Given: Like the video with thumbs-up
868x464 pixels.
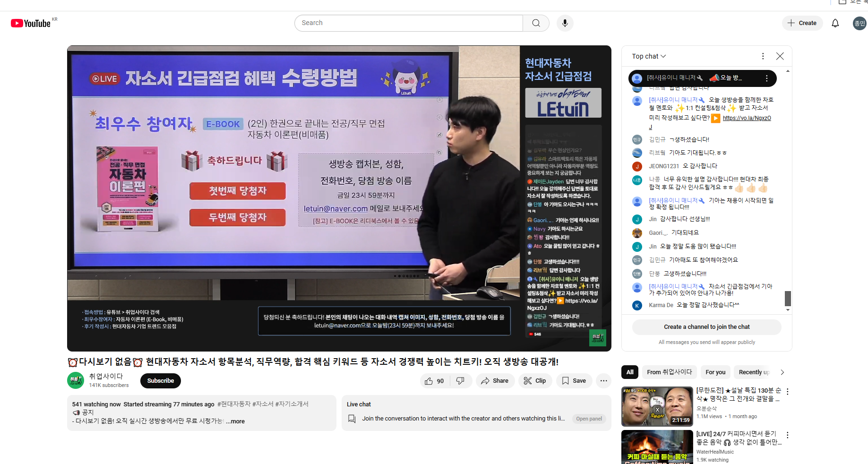Looking at the screenshot, I should point(434,381).
